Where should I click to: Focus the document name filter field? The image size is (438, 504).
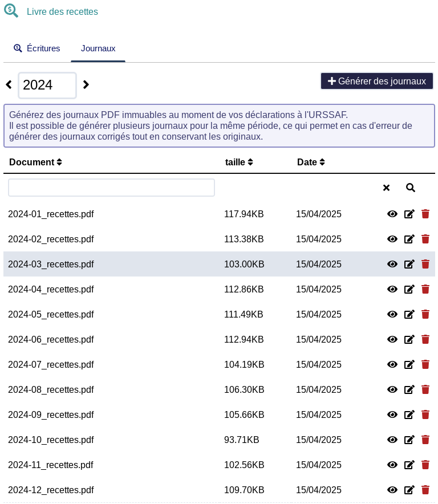(111, 188)
